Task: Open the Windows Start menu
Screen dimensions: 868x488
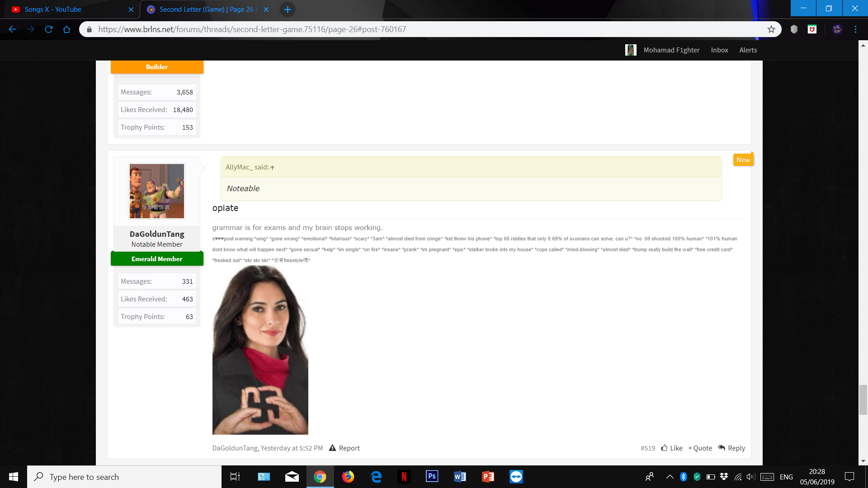Action: (x=14, y=477)
